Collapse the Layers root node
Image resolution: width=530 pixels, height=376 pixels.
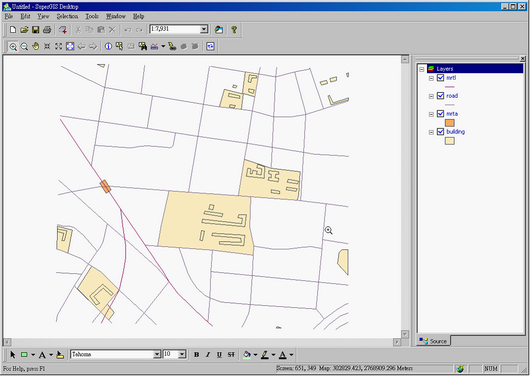point(422,69)
